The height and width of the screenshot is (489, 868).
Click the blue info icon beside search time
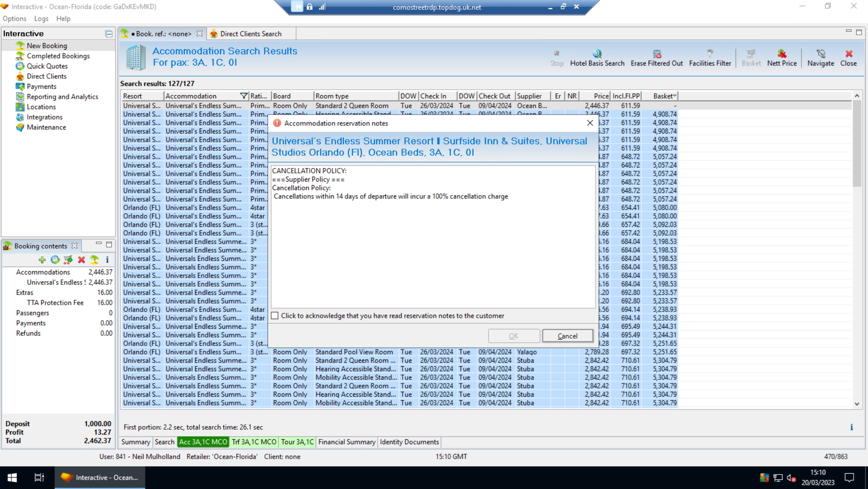[x=851, y=427]
